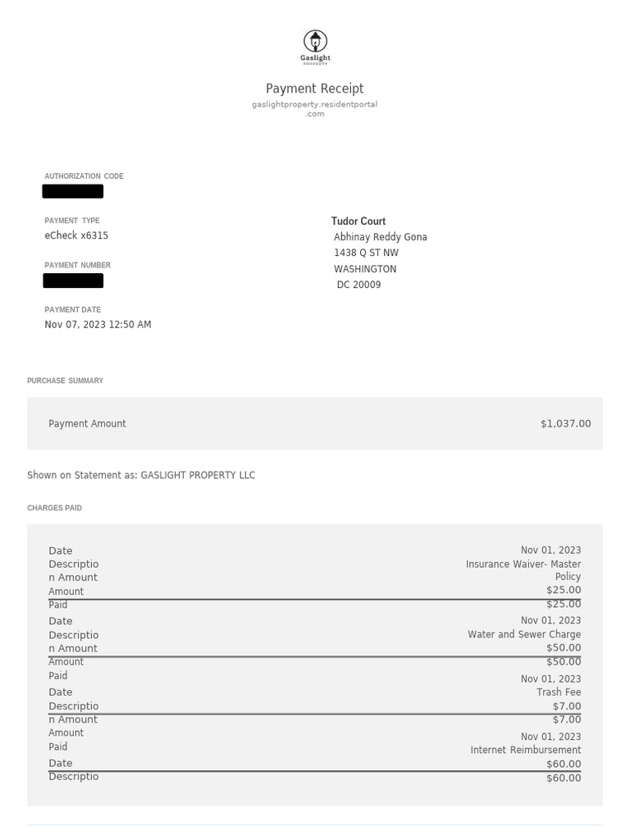
Task: Click the Payment Amount label
Action: (87, 424)
